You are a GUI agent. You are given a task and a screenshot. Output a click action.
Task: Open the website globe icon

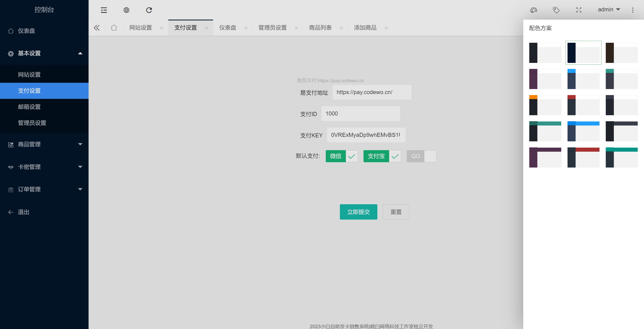(126, 10)
